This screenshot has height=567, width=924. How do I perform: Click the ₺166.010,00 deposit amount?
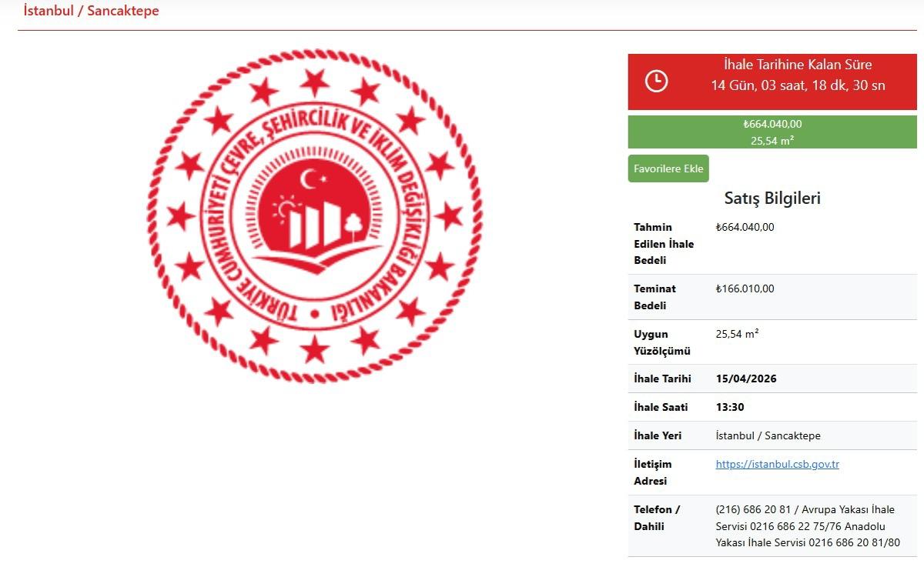[745, 289]
